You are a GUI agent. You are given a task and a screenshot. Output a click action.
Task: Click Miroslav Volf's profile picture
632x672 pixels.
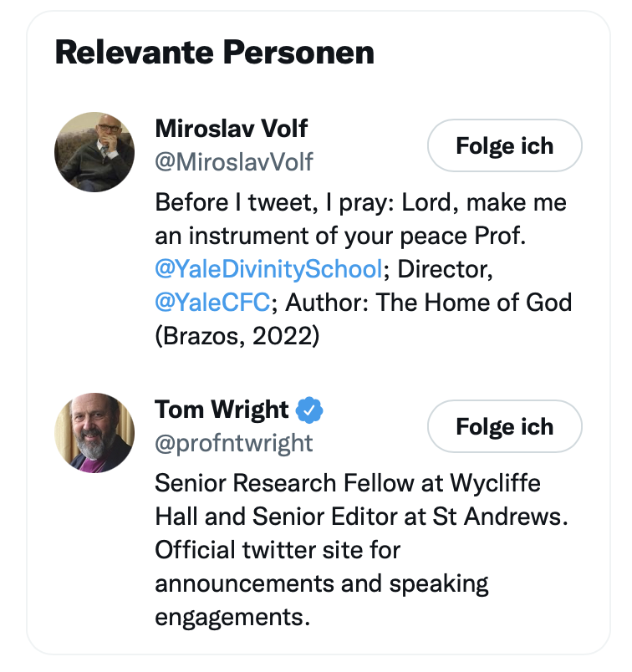click(94, 153)
